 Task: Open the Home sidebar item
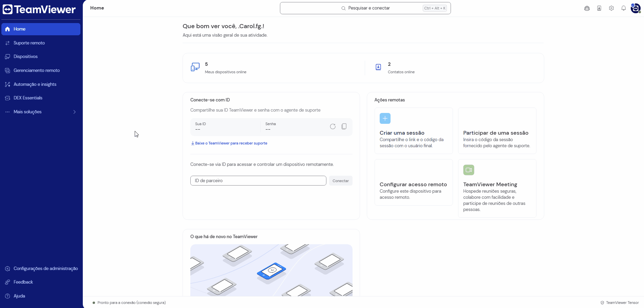coord(41,29)
